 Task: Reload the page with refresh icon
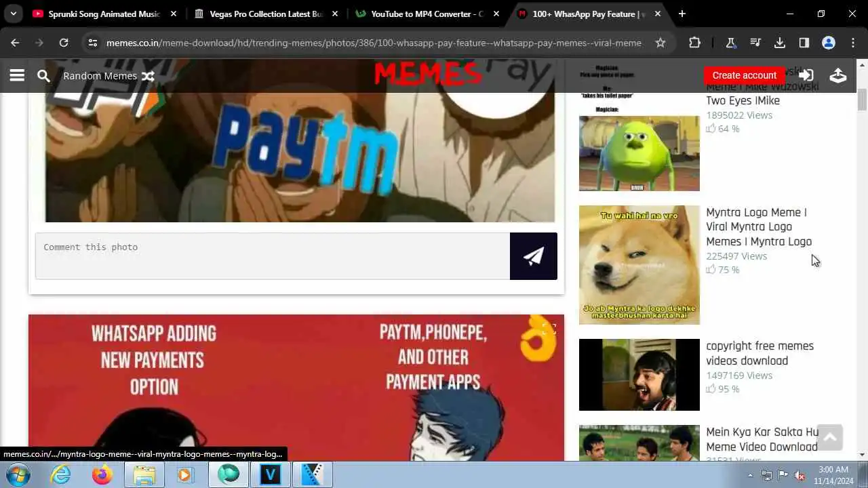64,43
